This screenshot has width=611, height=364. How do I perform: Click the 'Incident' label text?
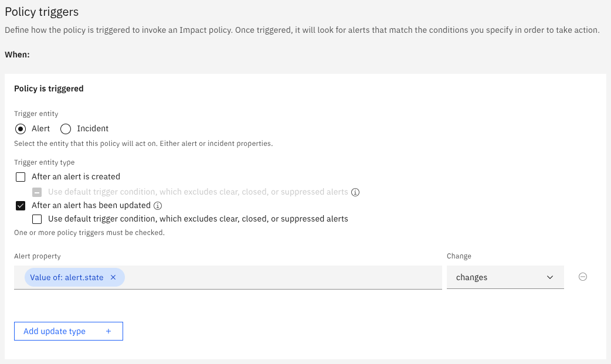point(93,128)
